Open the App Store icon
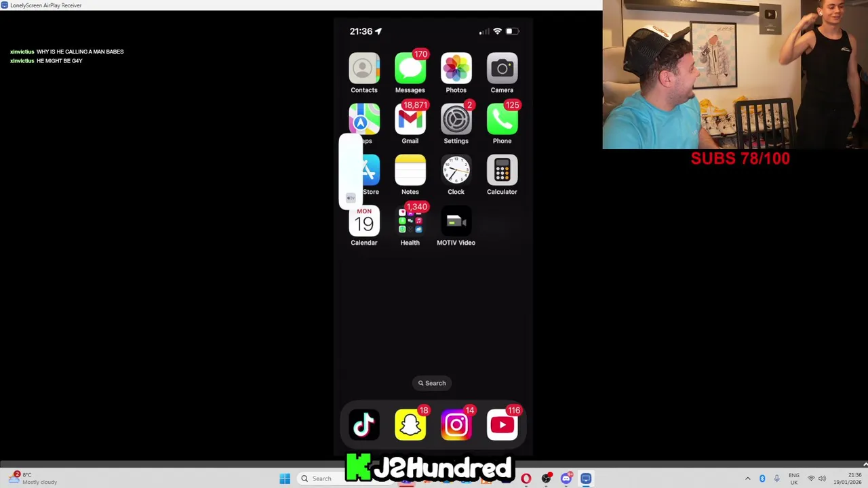 point(371,170)
